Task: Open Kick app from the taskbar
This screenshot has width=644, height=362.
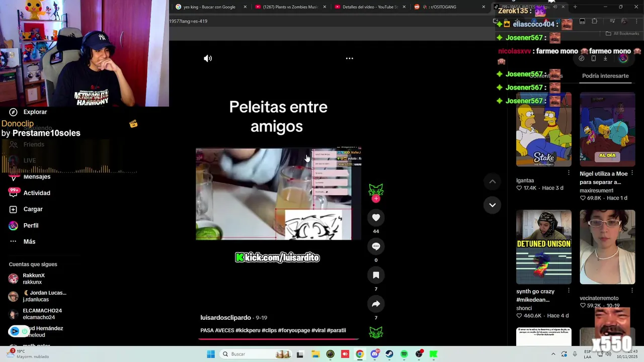Action: pyautogui.click(x=433, y=354)
